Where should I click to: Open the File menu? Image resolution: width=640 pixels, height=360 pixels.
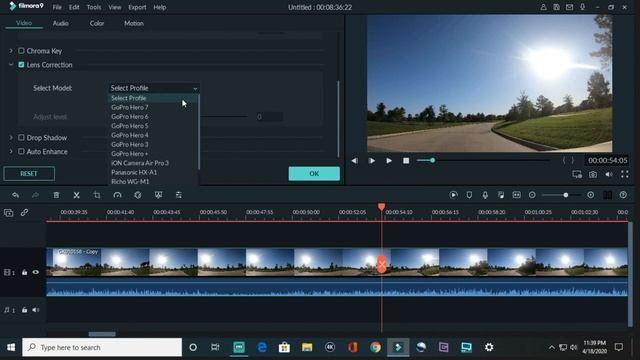(57, 7)
